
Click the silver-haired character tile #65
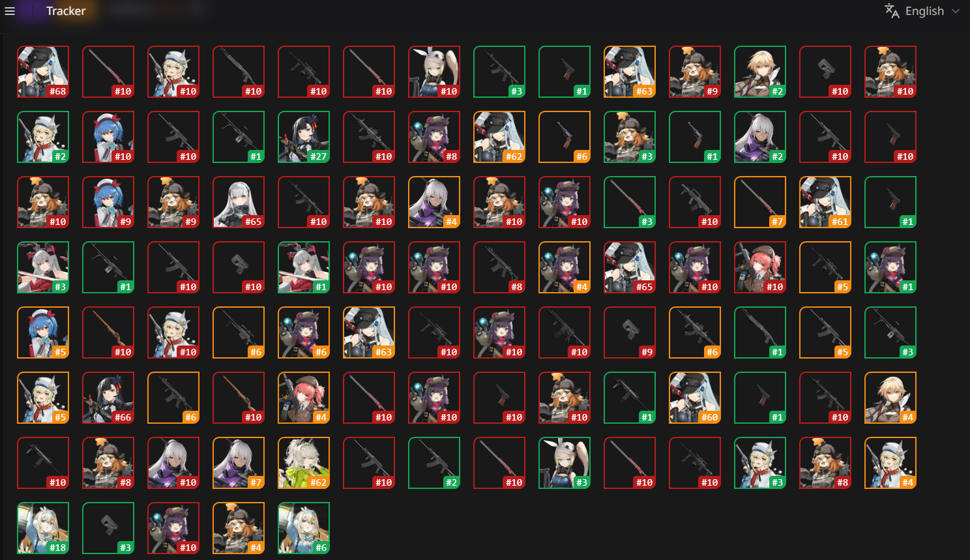[239, 202]
